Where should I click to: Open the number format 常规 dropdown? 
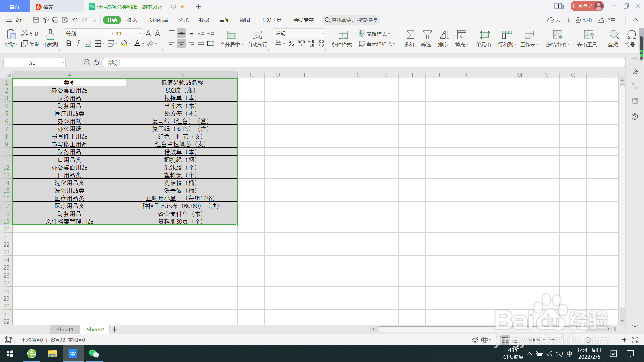coord(323,34)
